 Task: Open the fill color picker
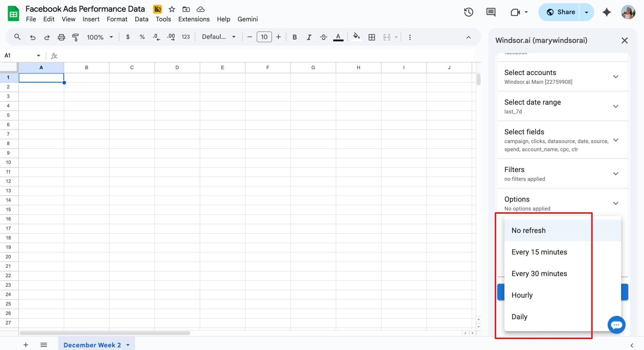(x=356, y=37)
